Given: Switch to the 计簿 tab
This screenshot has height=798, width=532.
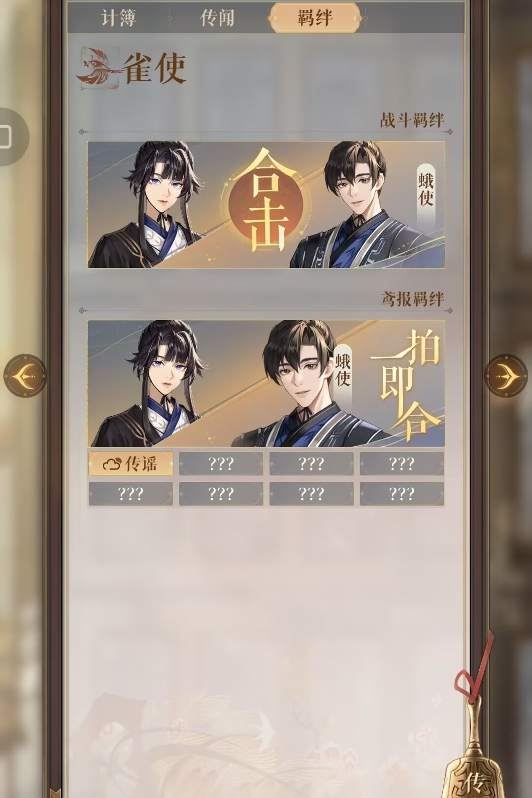Looking at the screenshot, I should 119,18.
